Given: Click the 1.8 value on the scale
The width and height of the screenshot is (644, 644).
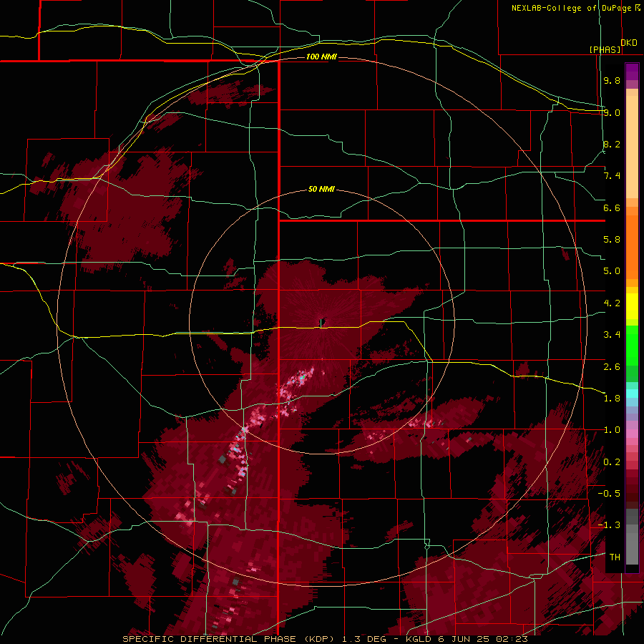Looking at the screenshot, I should (612, 399).
